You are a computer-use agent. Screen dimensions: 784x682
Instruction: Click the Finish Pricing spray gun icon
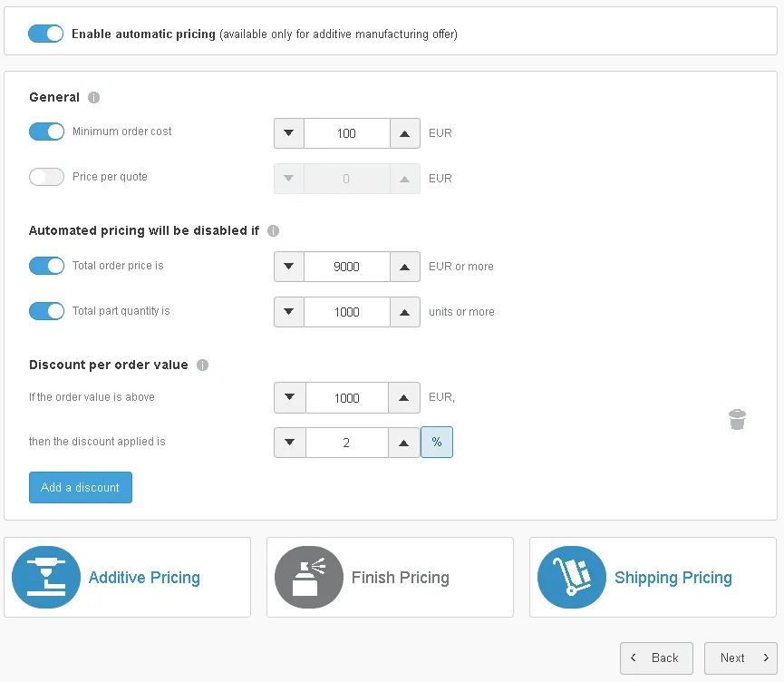308,577
